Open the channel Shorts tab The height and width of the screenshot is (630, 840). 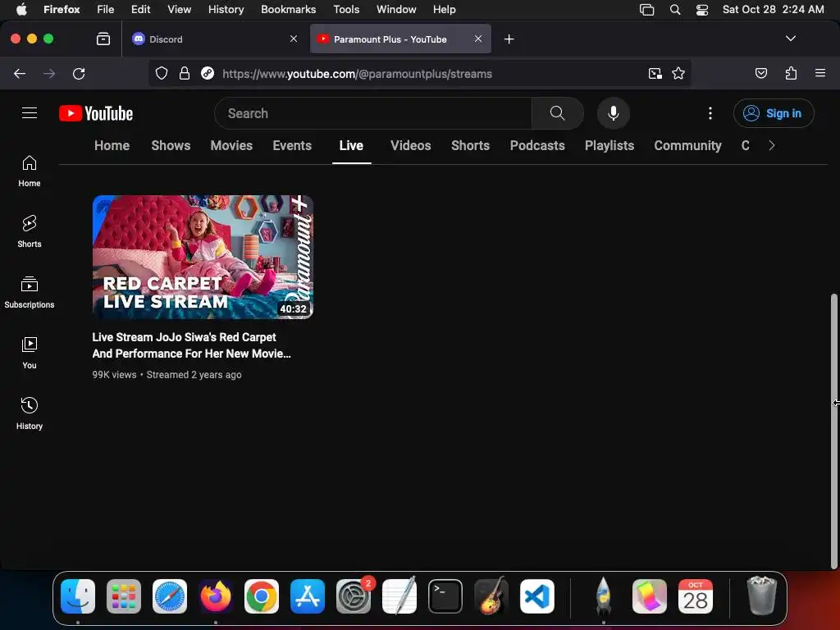[x=470, y=145]
